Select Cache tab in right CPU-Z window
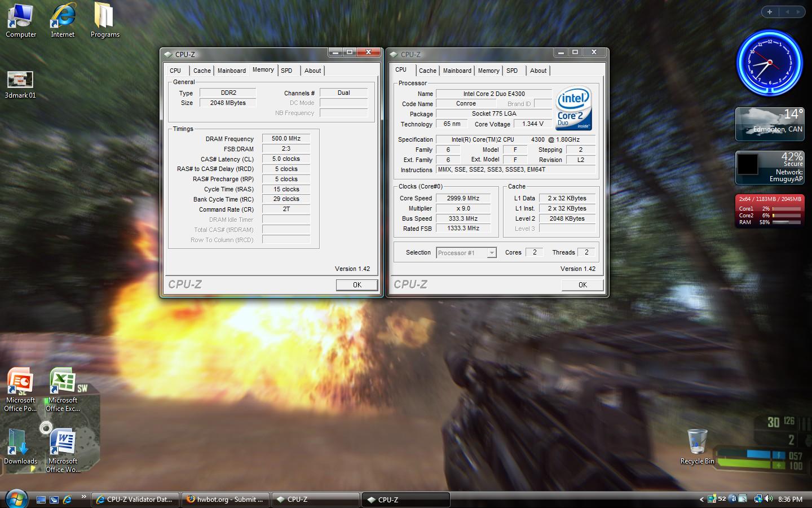This screenshot has height=508, width=812. 427,71
